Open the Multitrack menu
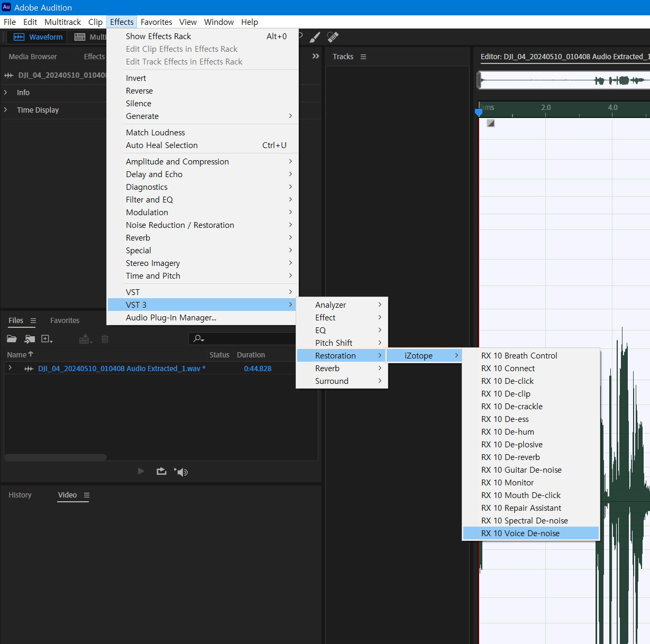Viewport: 650px width, 644px height. [63, 22]
